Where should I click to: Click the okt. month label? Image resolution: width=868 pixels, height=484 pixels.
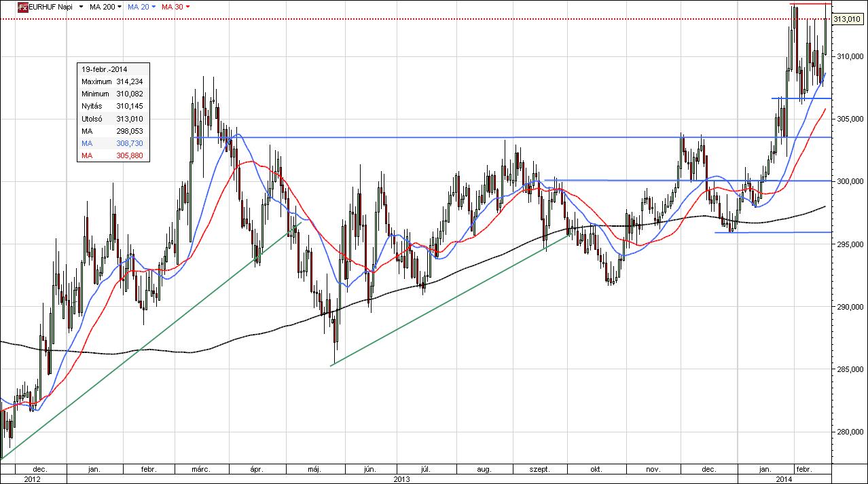(x=596, y=469)
